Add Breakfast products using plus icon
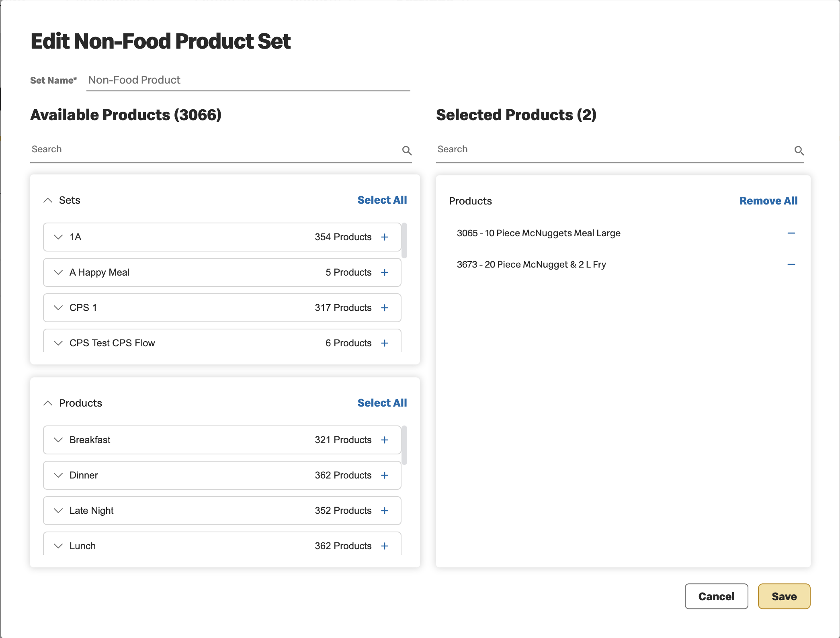This screenshot has width=840, height=638. point(385,440)
